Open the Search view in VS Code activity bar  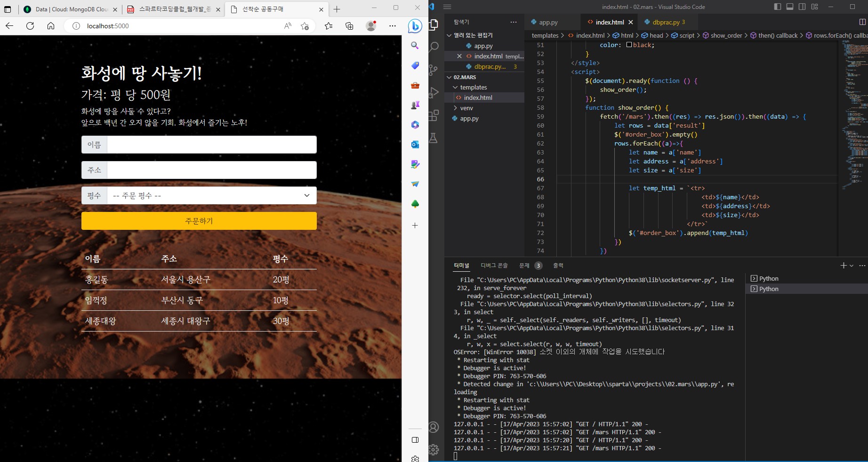434,47
